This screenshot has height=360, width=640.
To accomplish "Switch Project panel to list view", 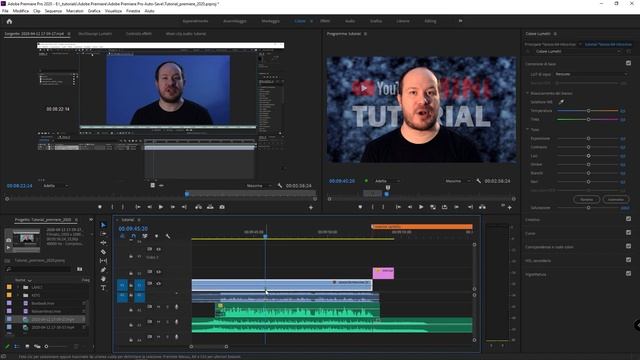I will point(17,347).
